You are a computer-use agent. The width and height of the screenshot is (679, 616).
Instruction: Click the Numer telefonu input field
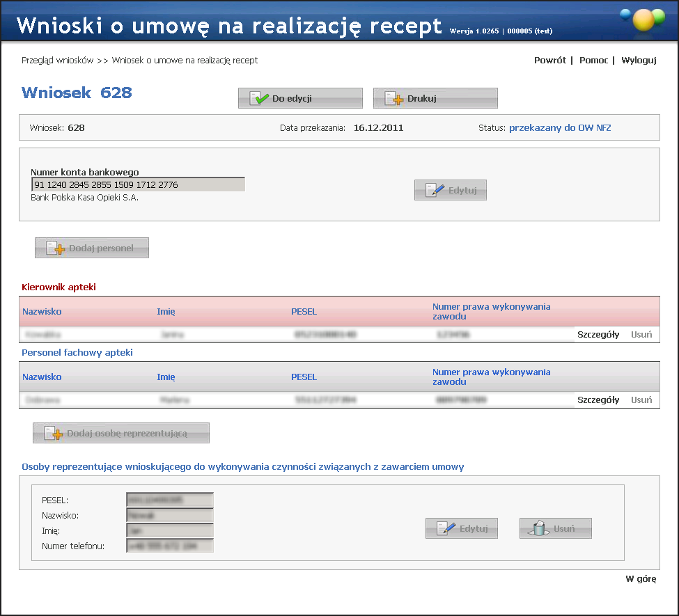click(169, 546)
